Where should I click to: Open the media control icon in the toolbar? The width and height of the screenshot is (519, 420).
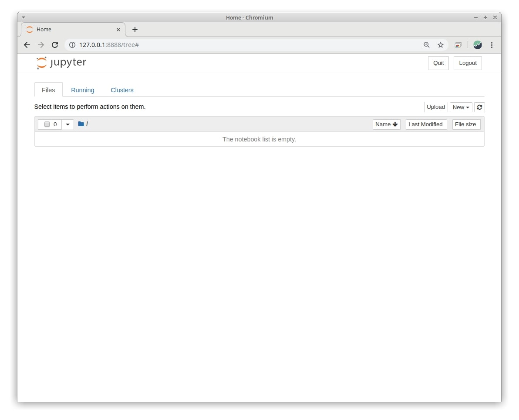click(x=458, y=45)
